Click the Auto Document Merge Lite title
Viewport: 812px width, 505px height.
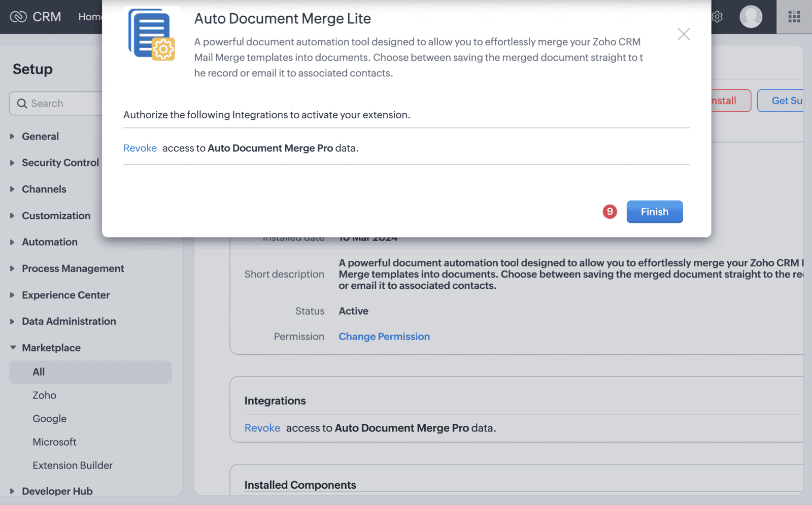point(283,19)
